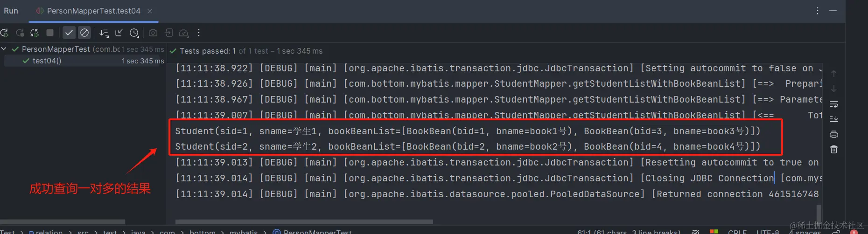Click the Student(sid=2 output line

click(468, 146)
